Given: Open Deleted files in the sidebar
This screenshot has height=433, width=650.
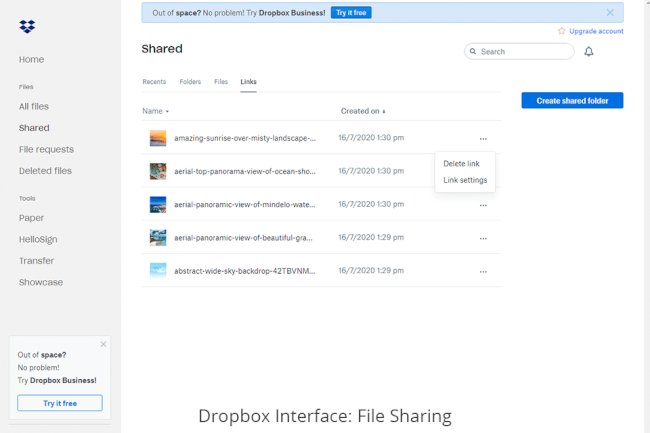Looking at the screenshot, I should point(45,171).
